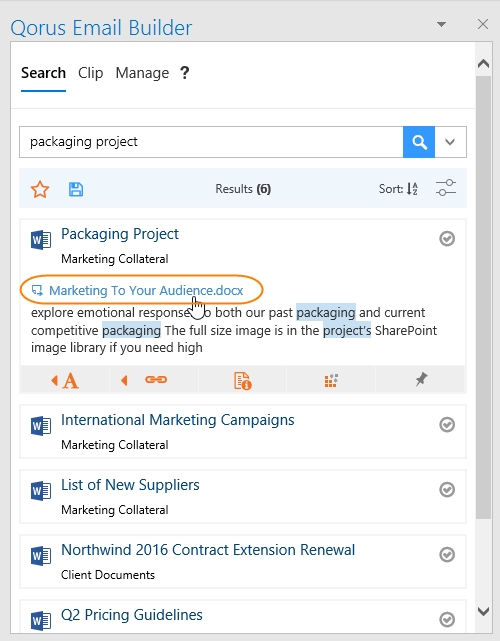Open the filter sliders icon
This screenshot has height=641, width=500.
tap(446, 188)
